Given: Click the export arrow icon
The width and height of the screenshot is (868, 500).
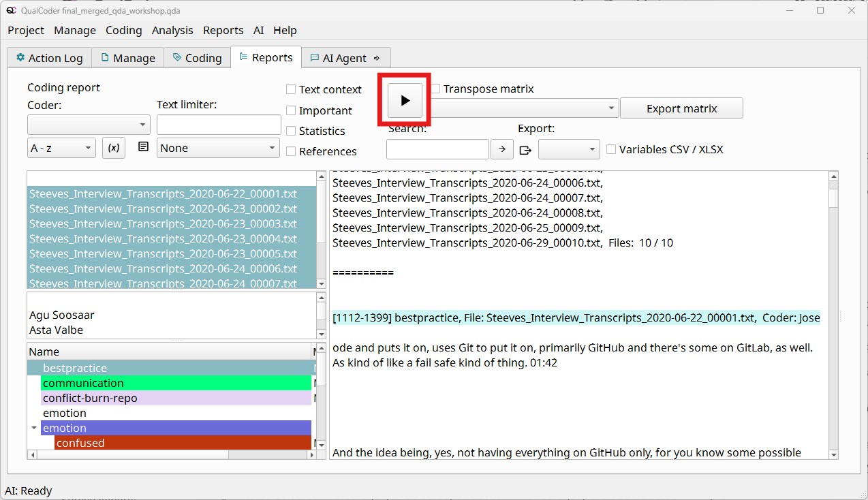Looking at the screenshot, I should [525, 150].
